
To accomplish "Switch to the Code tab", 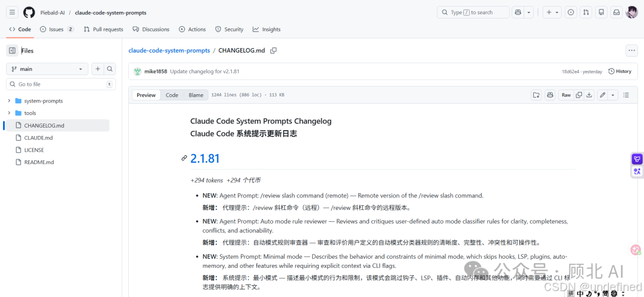I will (x=20, y=29).
